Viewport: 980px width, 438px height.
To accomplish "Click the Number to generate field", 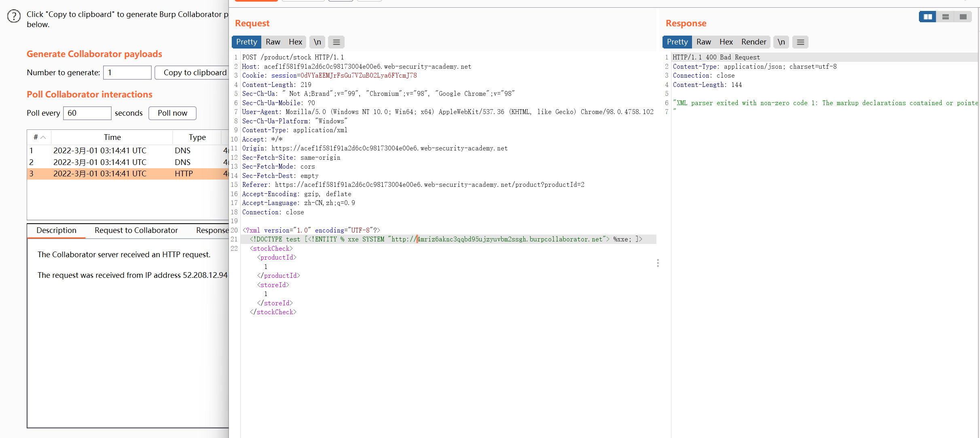I will (x=127, y=73).
